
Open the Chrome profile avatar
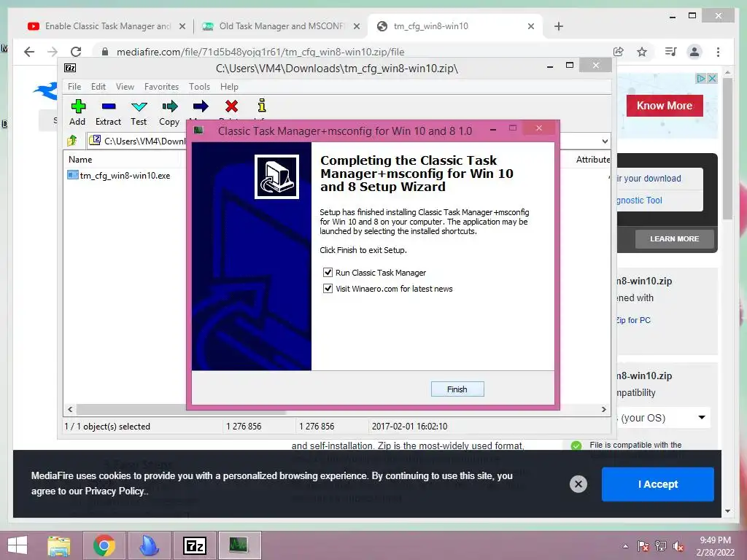pyautogui.click(x=694, y=52)
